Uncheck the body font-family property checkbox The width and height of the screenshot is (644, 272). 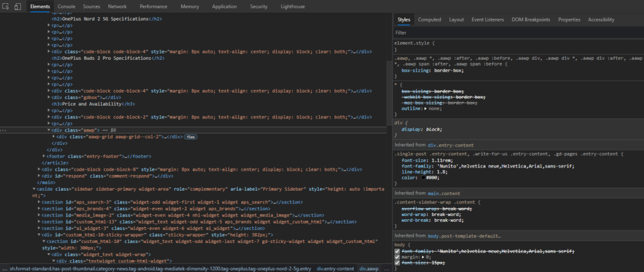tap(397, 251)
